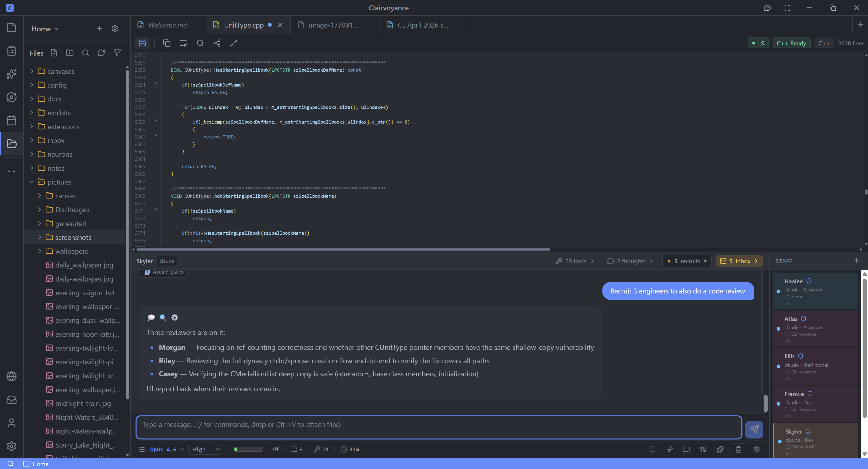Toggle code fold arrow at line 6354
Image resolution: width=868 pixels, height=469 pixels.
coord(156,83)
